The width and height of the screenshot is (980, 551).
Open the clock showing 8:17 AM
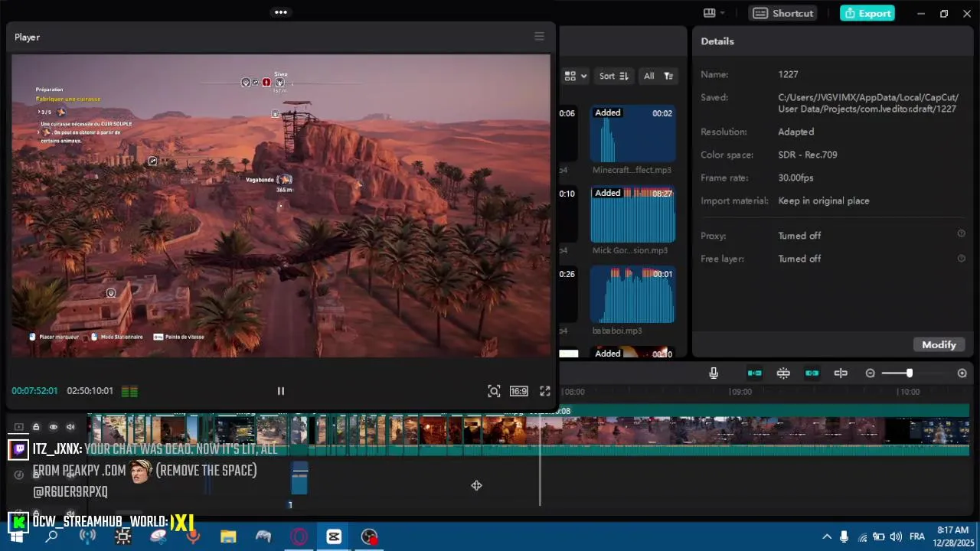point(952,536)
